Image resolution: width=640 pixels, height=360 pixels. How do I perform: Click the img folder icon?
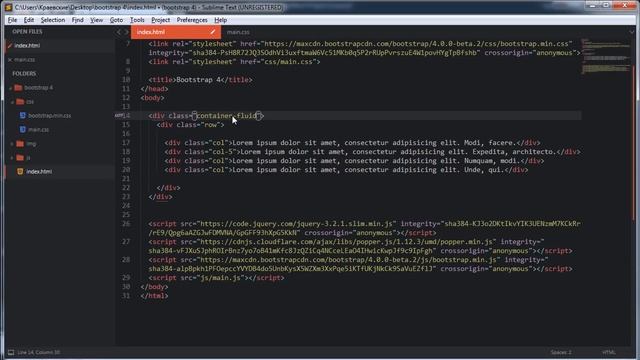click(20, 143)
